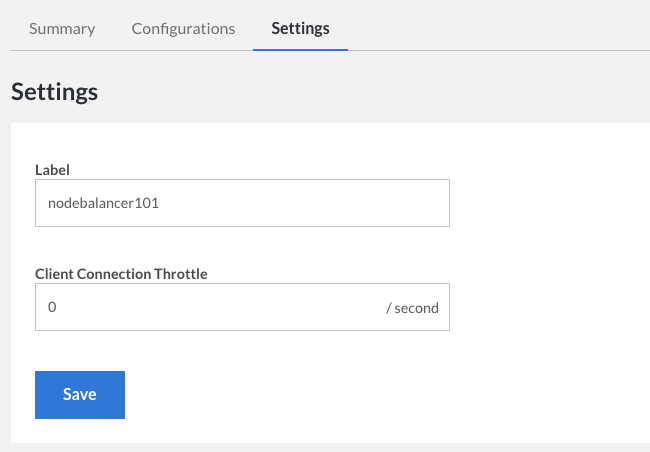Screen dimensions: 650x452
Task: Switch to the Configurations tab
Action: click(183, 28)
